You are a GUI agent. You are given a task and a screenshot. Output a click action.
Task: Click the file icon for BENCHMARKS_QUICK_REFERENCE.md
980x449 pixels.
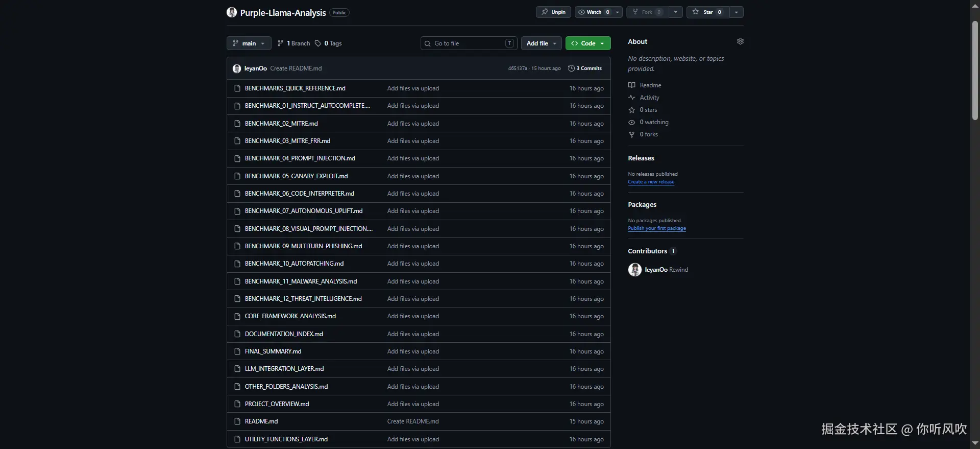(x=237, y=88)
